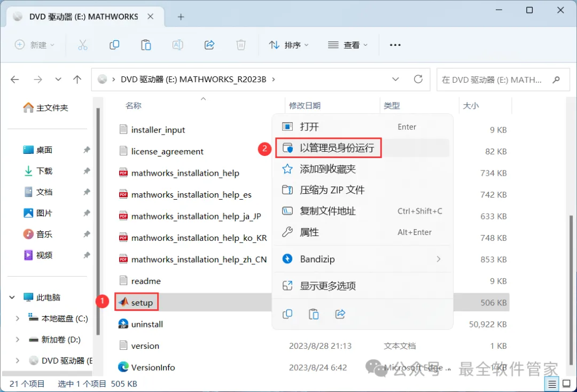Choose 属性 from context menu
This screenshot has height=392, width=577.
[x=362, y=232]
